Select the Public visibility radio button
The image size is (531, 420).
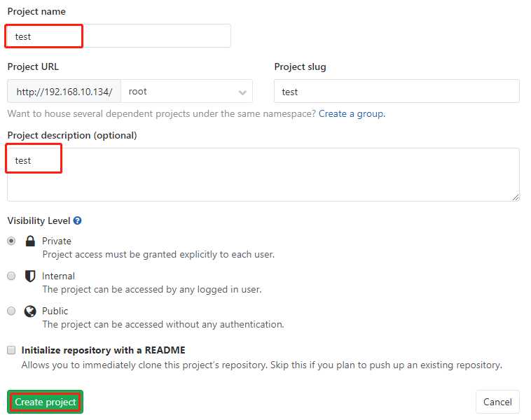click(11, 311)
